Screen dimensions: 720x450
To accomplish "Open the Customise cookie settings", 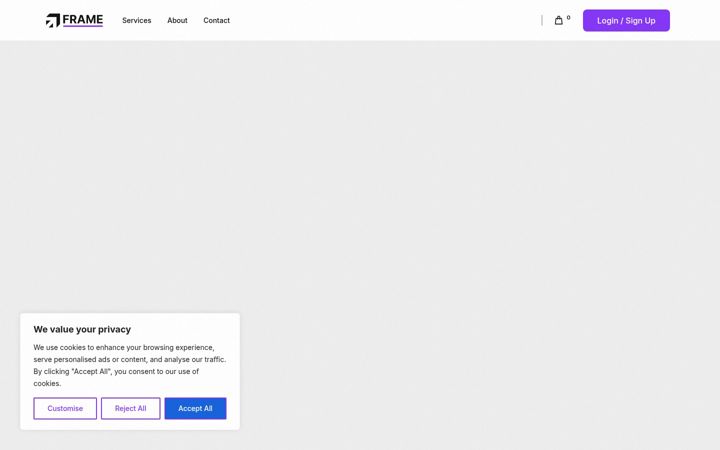I will click(65, 408).
